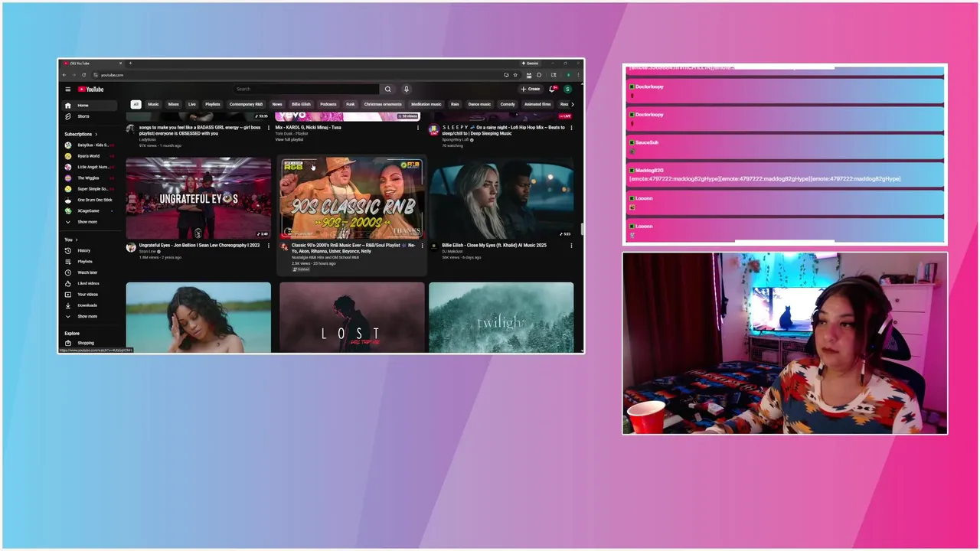Viewport: 980px width, 551px height.
Task: Select the Playlists filter chip
Action: click(x=213, y=104)
